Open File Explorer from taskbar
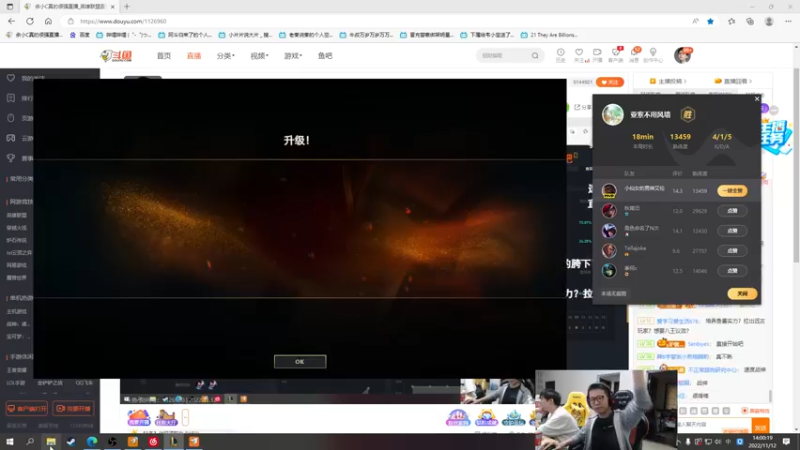The image size is (800, 450). pos(51,442)
